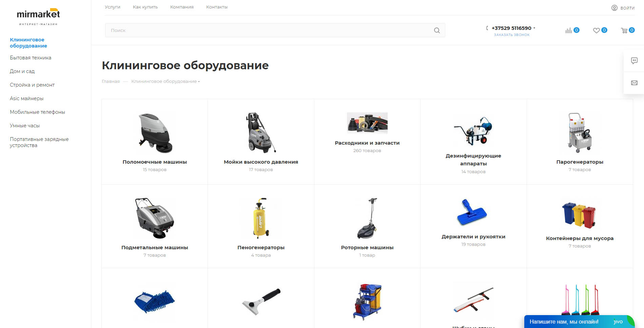Click +37529 5116590 phone number
This screenshot has width=644, height=328.
[x=511, y=28]
